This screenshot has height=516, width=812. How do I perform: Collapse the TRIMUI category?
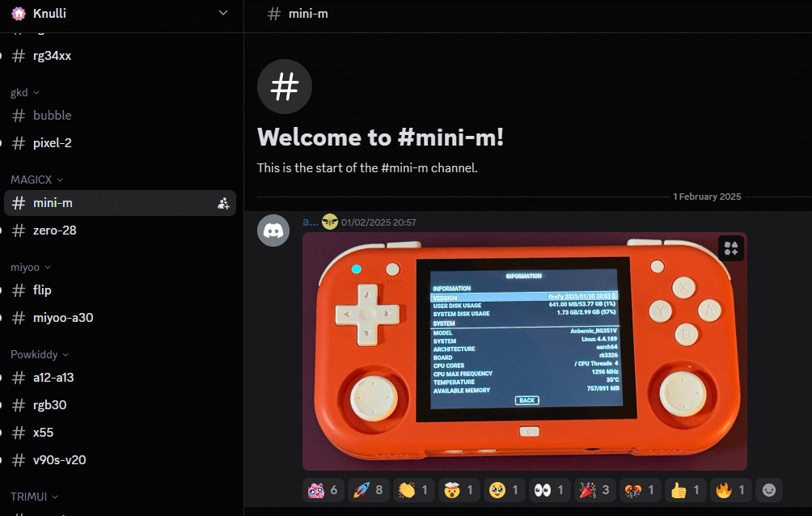coord(34,497)
